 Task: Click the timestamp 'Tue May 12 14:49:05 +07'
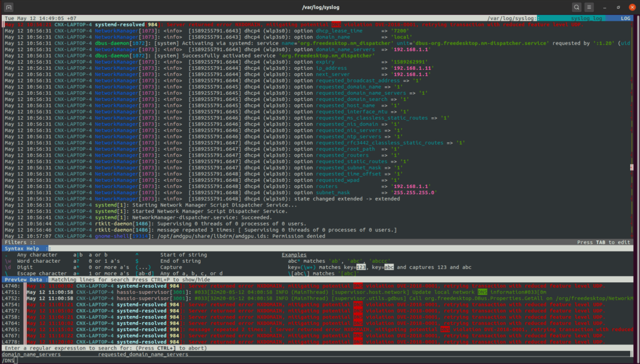tap(41, 18)
